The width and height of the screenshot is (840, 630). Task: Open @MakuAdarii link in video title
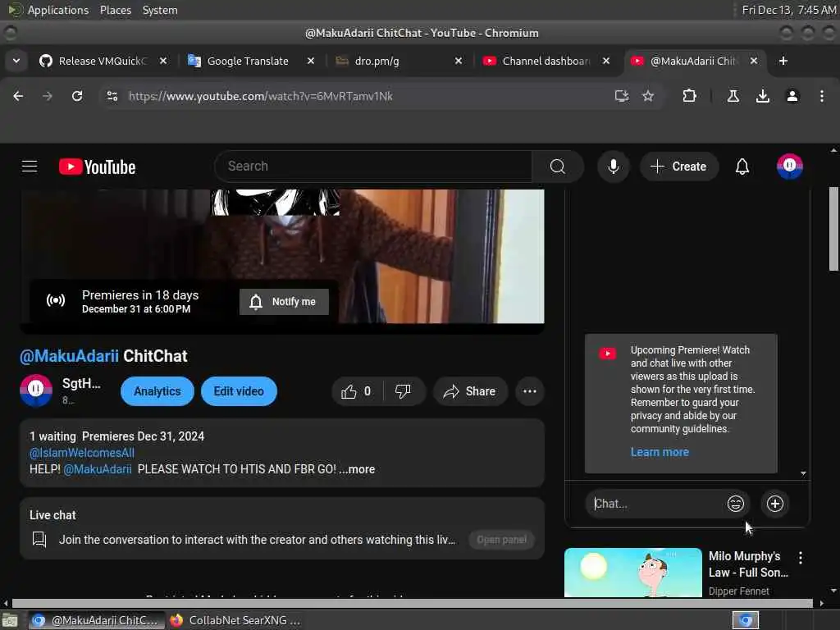coord(69,356)
